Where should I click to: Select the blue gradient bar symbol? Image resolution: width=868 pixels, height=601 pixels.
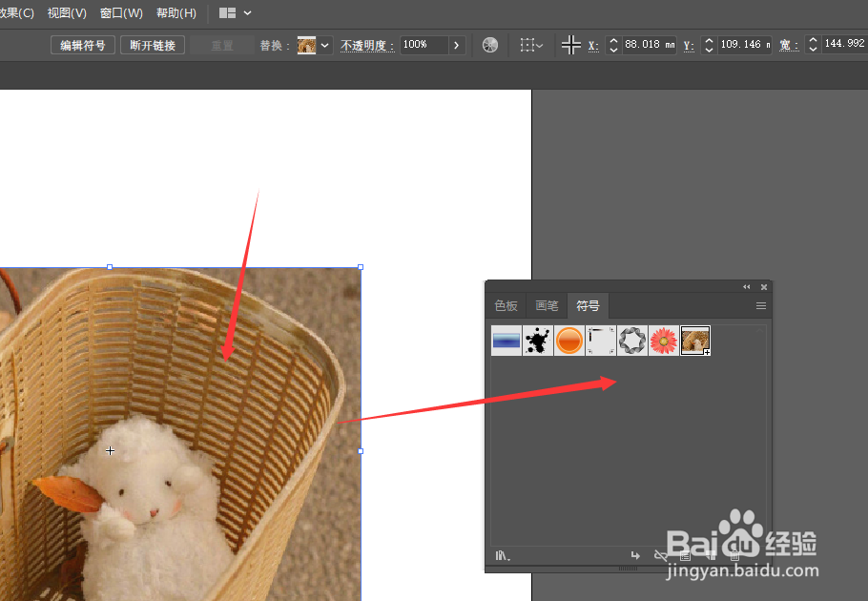pyautogui.click(x=506, y=341)
